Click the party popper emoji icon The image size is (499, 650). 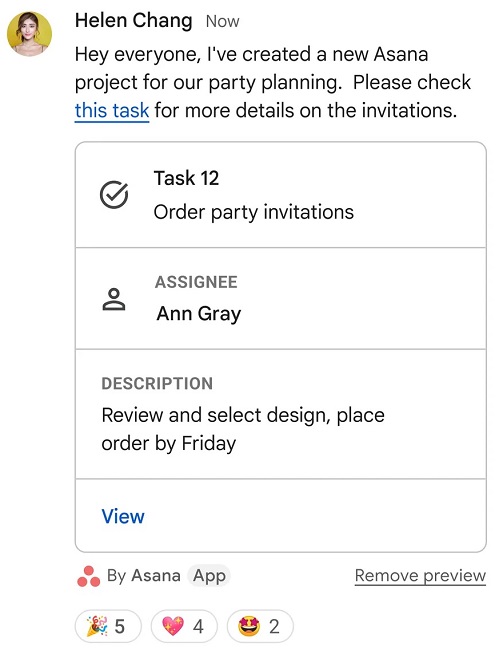(97, 626)
